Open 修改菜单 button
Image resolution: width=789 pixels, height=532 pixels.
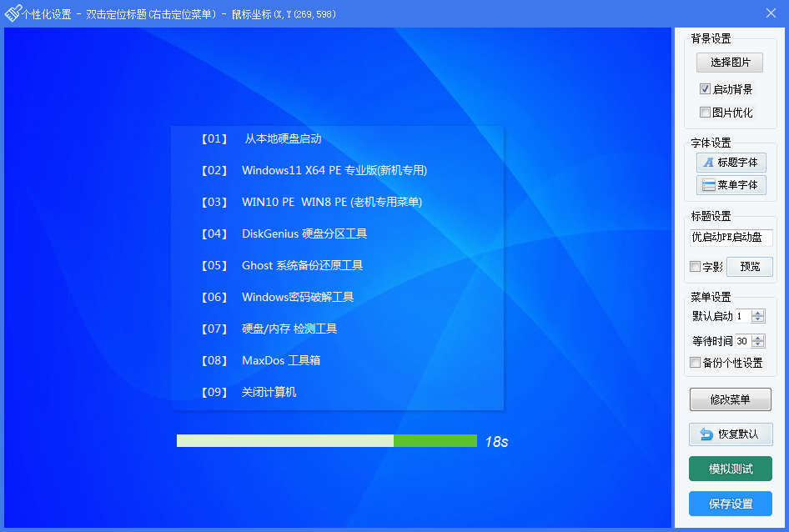pyautogui.click(x=730, y=399)
